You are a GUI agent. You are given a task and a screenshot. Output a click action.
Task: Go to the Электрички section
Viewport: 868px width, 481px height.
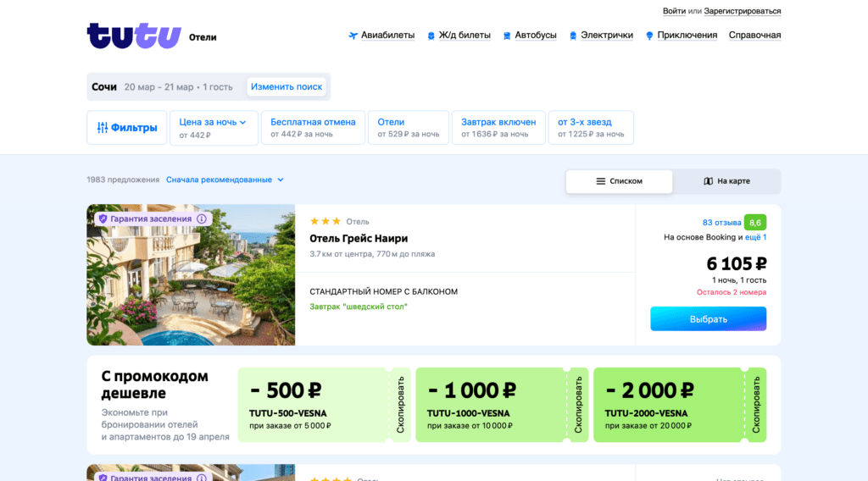pyautogui.click(x=607, y=36)
